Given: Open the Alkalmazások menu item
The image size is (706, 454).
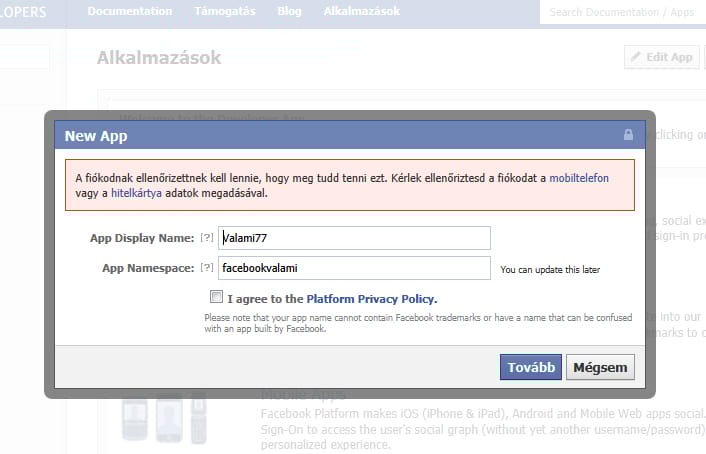Looking at the screenshot, I should click(362, 11).
